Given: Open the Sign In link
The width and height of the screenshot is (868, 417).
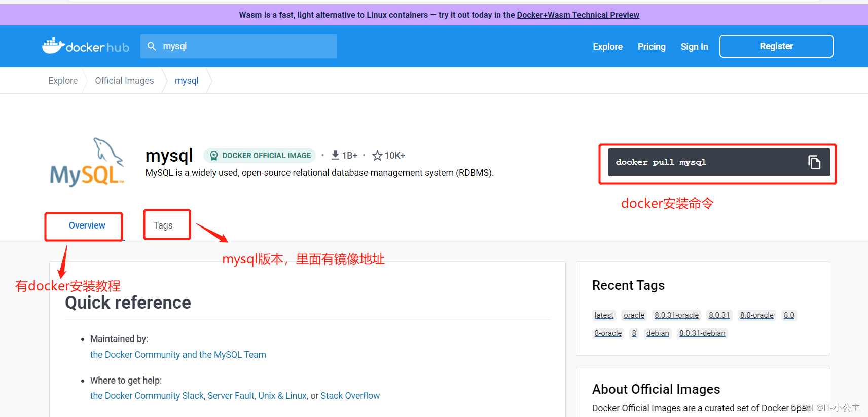Looking at the screenshot, I should (694, 47).
